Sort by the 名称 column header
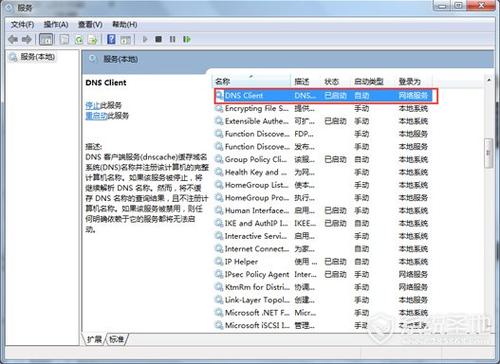The image size is (500, 364). pyautogui.click(x=251, y=81)
